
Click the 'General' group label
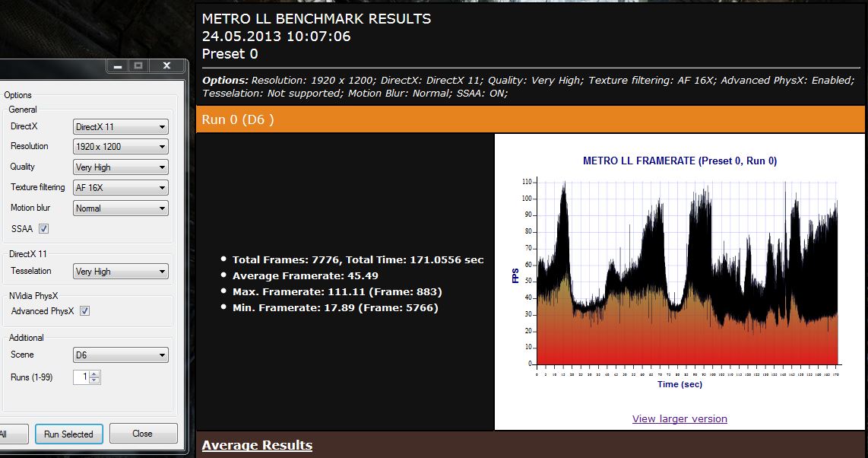click(x=23, y=110)
